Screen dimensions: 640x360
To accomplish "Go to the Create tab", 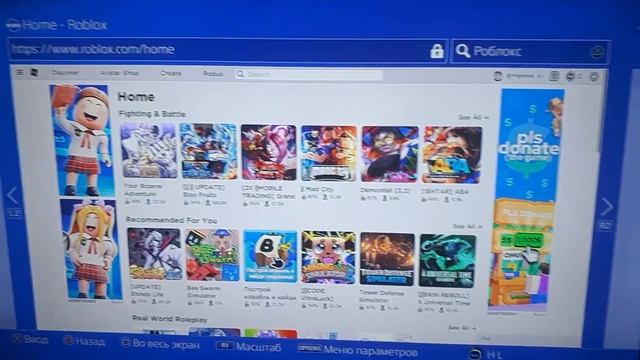I will [x=171, y=73].
